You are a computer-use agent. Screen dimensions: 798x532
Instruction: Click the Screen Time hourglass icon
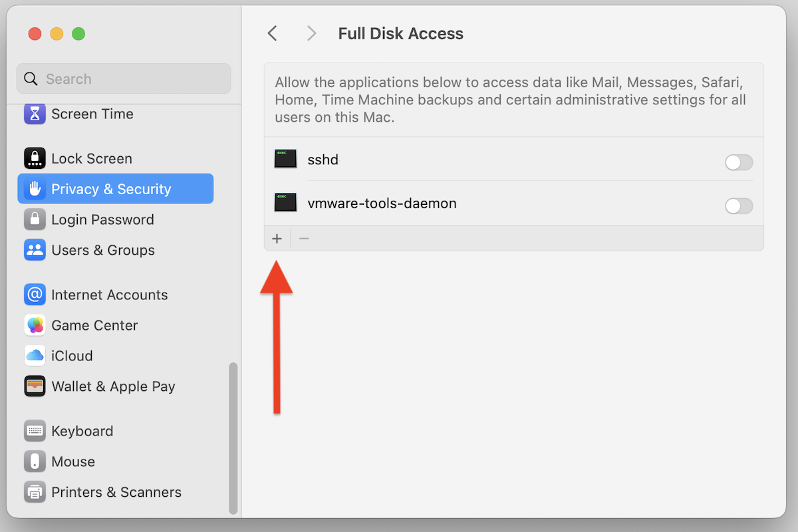pyautogui.click(x=35, y=114)
